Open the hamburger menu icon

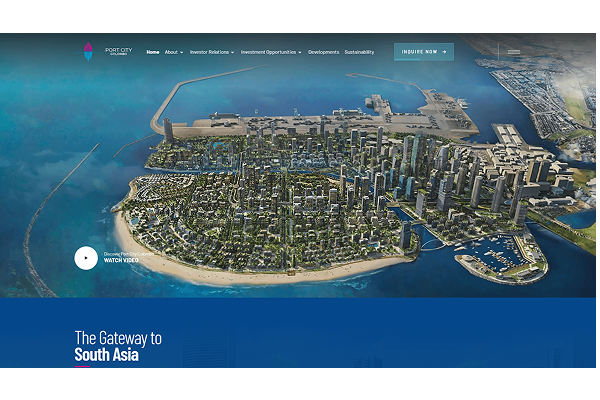[x=513, y=51]
